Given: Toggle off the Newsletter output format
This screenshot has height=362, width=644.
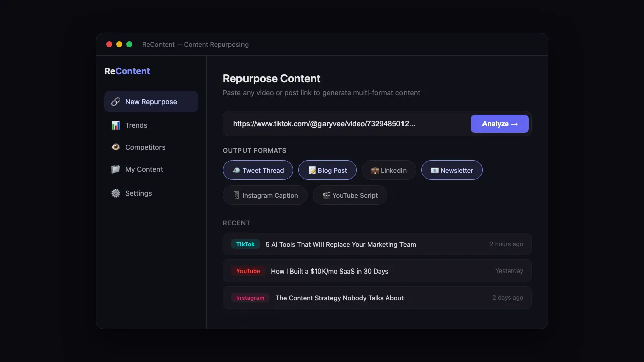Looking at the screenshot, I should coord(452,170).
